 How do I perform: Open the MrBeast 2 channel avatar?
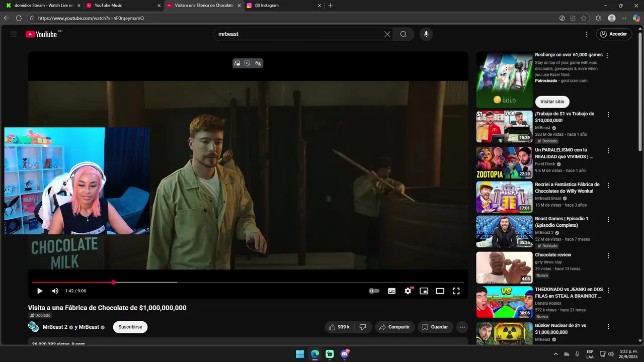(x=34, y=327)
